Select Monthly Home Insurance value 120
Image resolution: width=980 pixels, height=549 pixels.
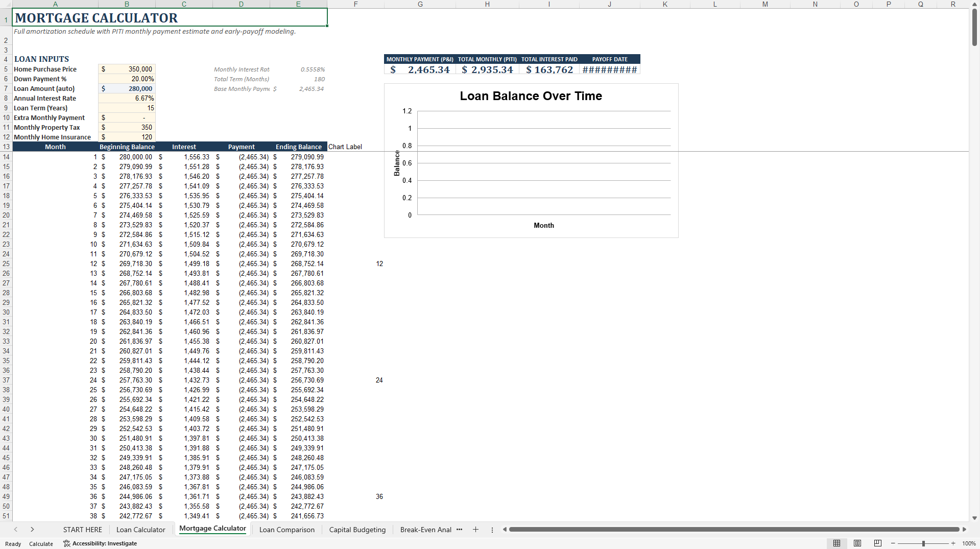pos(127,137)
